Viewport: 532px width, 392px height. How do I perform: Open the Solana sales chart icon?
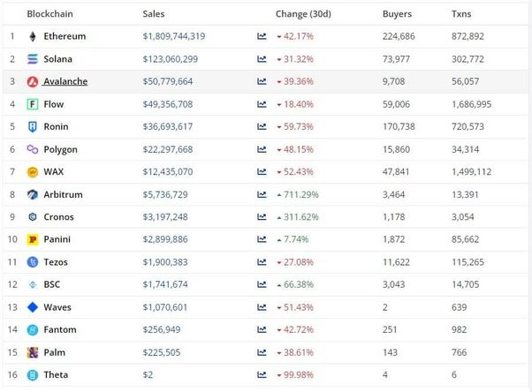[x=262, y=59]
